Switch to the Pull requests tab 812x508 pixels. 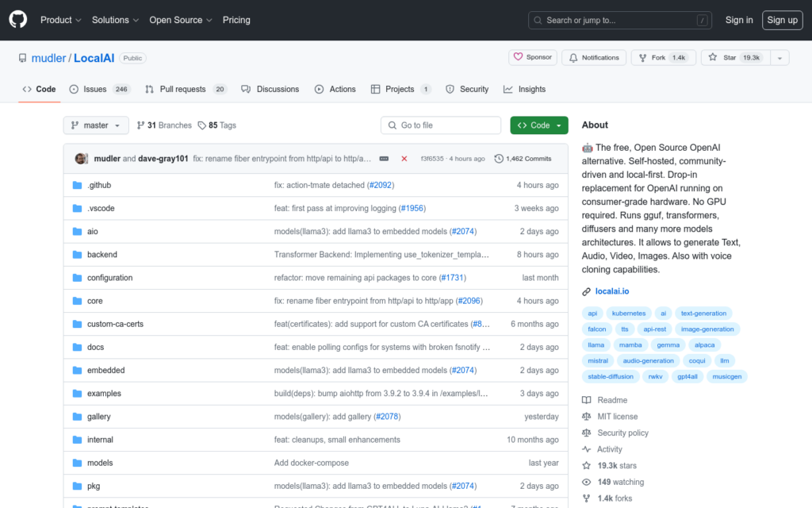[186, 89]
